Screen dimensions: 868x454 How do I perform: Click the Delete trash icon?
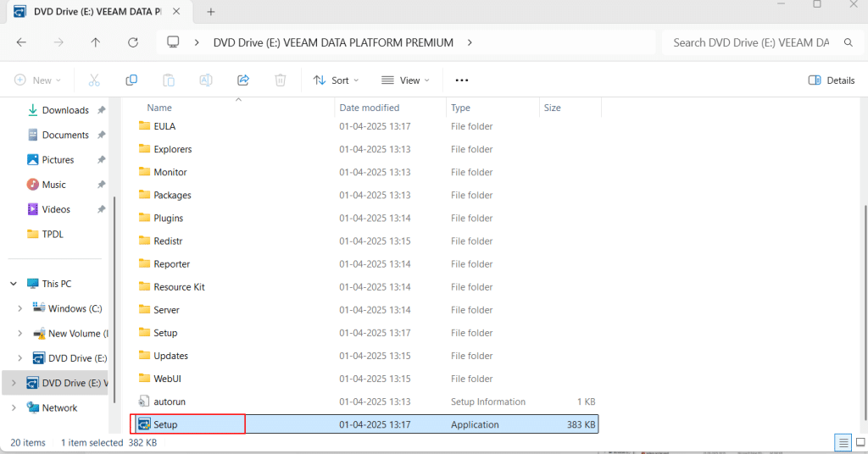[281, 80]
